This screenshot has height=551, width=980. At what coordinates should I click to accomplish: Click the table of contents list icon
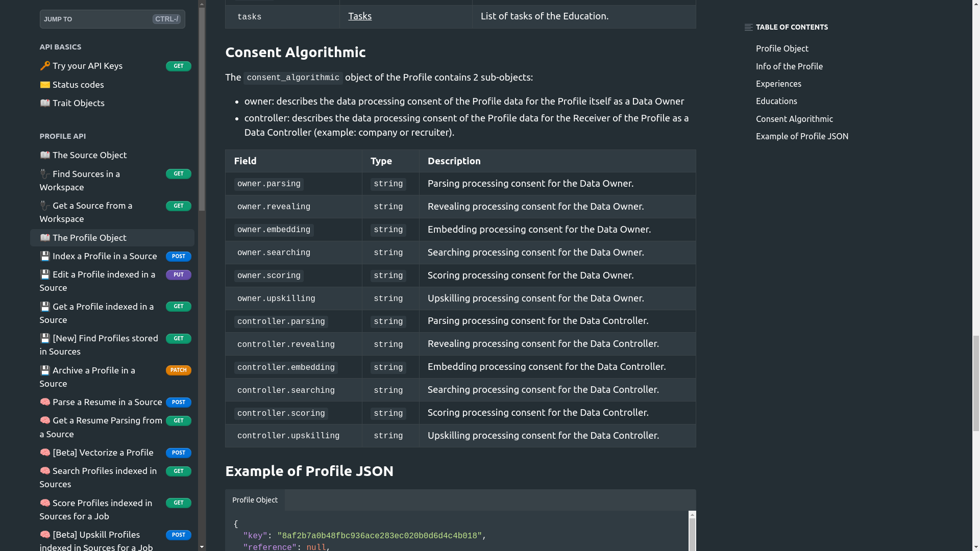(749, 28)
